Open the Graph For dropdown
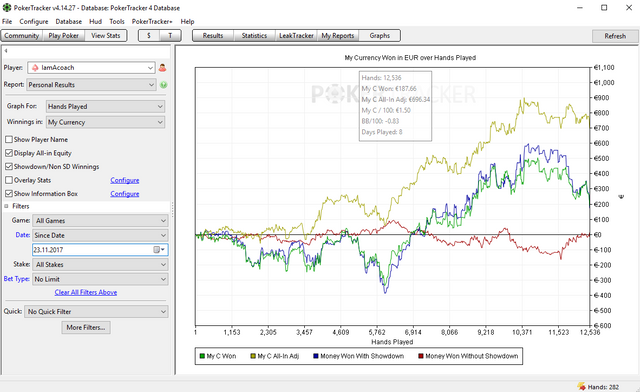The image size is (640, 392). 105,107
